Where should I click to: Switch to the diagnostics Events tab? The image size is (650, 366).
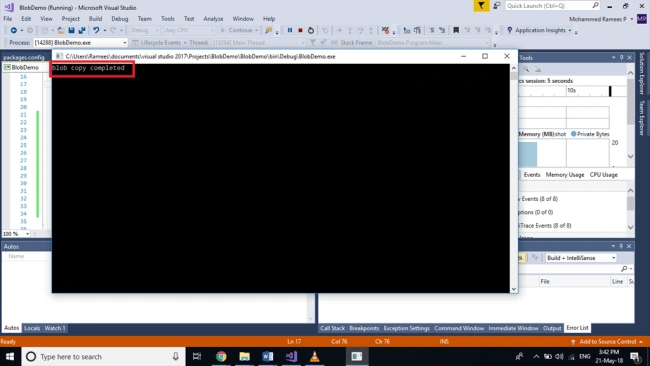532,175
